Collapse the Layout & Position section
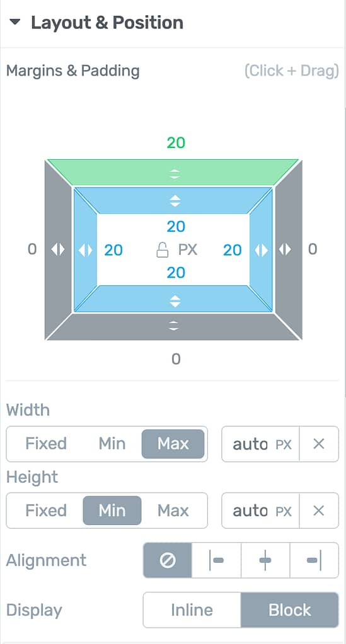The height and width of the screenshot is (644, 346). (15, 22)
